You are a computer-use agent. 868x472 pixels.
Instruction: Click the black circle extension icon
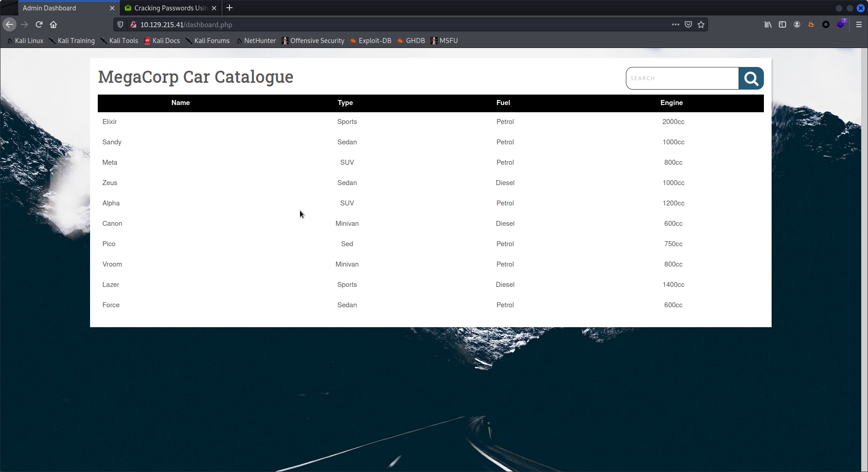tap(826, 24)
